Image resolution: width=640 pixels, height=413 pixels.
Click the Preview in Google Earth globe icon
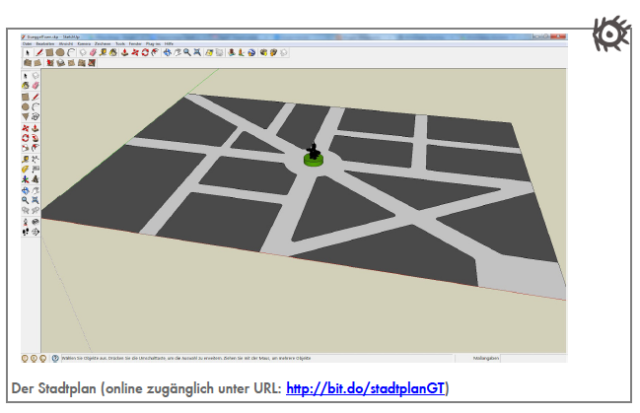point(251,52)
